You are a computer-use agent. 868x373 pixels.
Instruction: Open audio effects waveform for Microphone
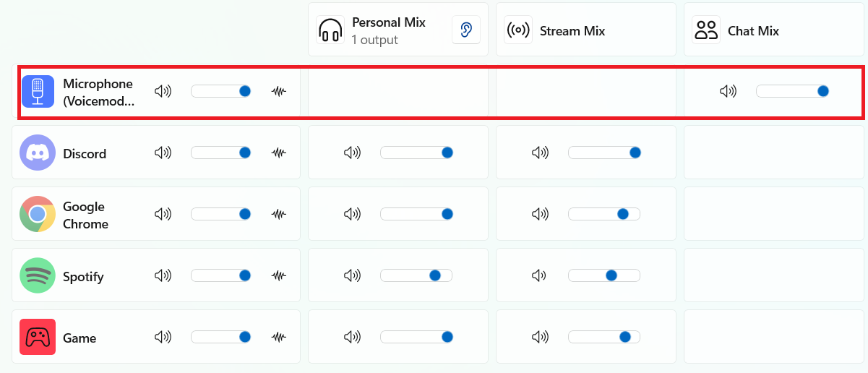click(279, 91)
